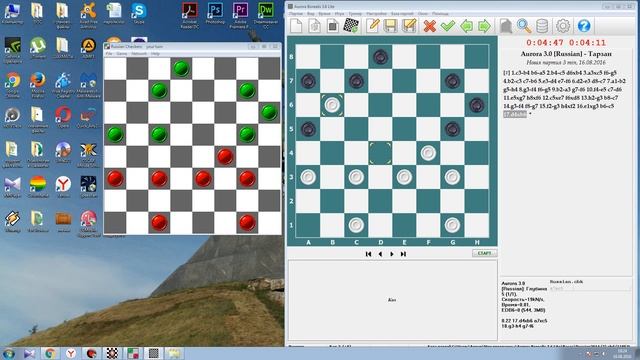Click the lone advanced red piece in Russian Checkers
Viewport: 640px width, 360px height.
225,156
